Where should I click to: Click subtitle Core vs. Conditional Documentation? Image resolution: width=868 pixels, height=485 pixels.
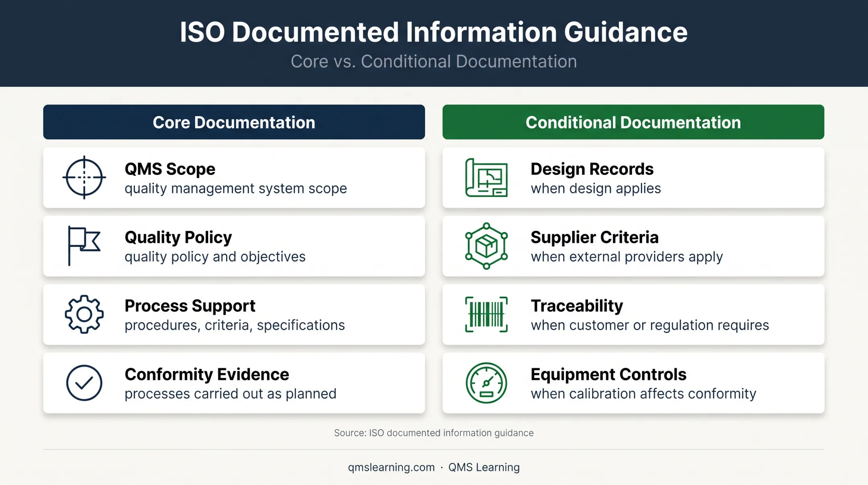pos(434,62)
